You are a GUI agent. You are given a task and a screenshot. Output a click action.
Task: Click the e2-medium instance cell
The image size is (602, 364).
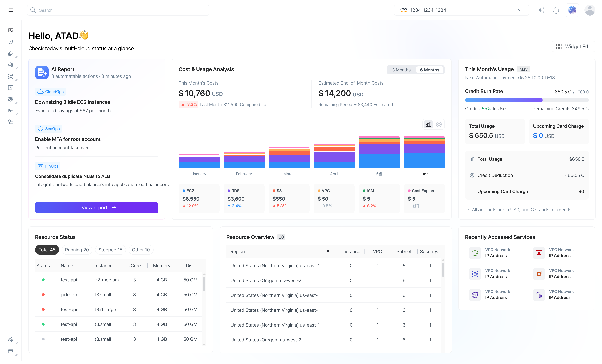tap(106, 280)
